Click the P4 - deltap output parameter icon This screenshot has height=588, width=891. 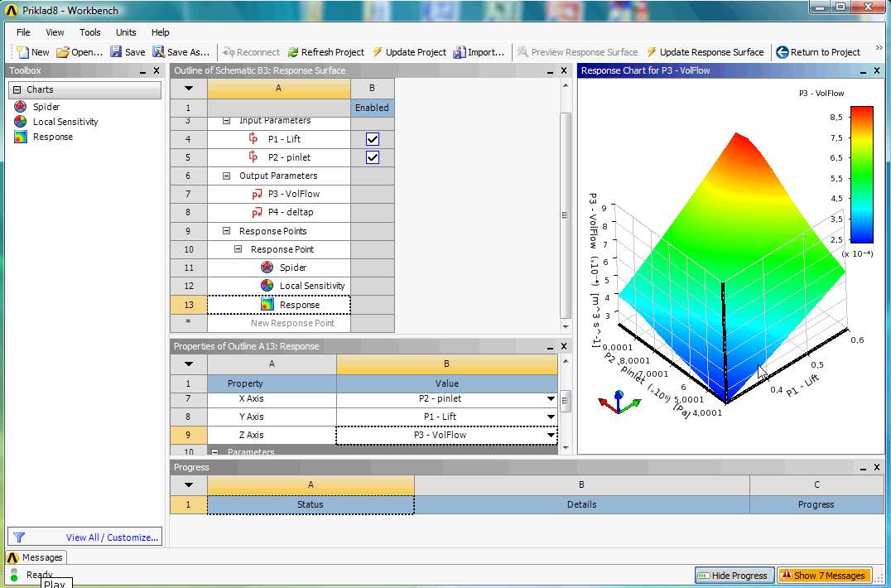tap(257, 213)
